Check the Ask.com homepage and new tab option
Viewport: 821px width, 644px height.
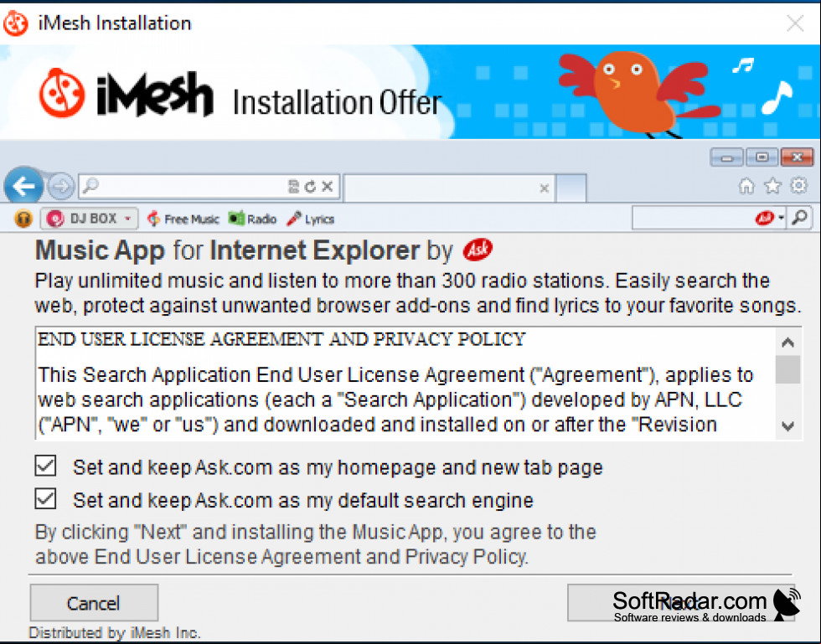(x=45, y=466)
